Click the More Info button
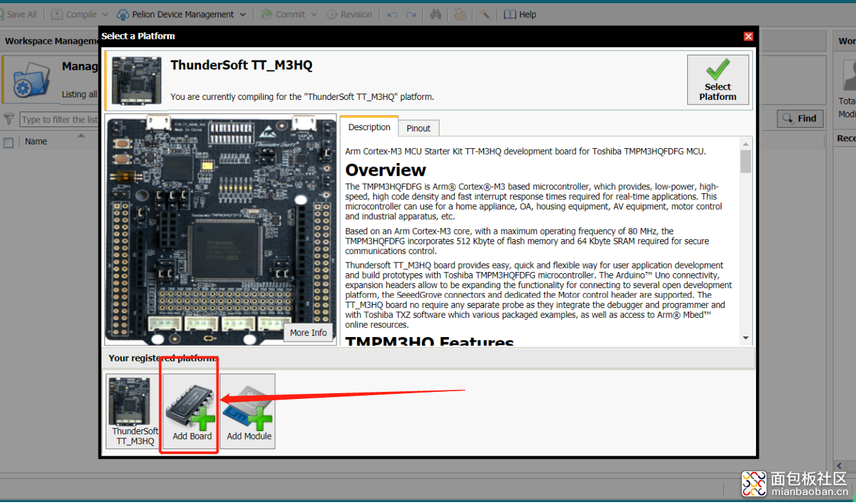Screen dimensions: 856x504 pos(308,333)
